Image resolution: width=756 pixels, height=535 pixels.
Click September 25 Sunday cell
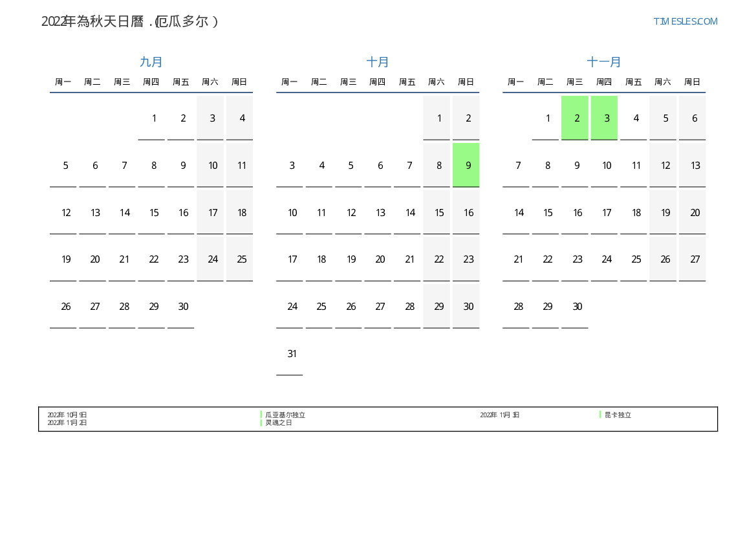242,259
